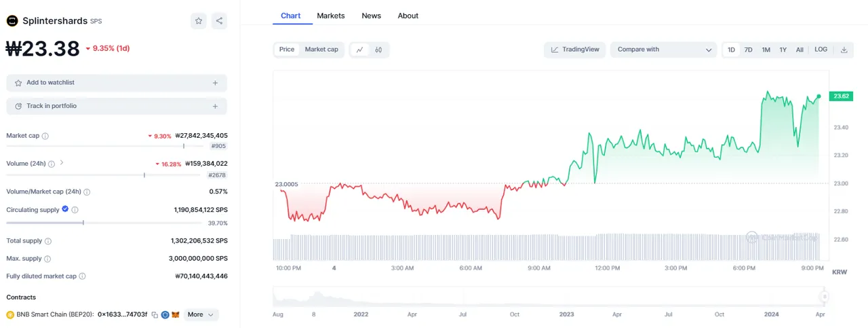The height and width of the screenshot is (328, 868).
Task: Select the 1D time range
Action: click(x=731, y=50)
